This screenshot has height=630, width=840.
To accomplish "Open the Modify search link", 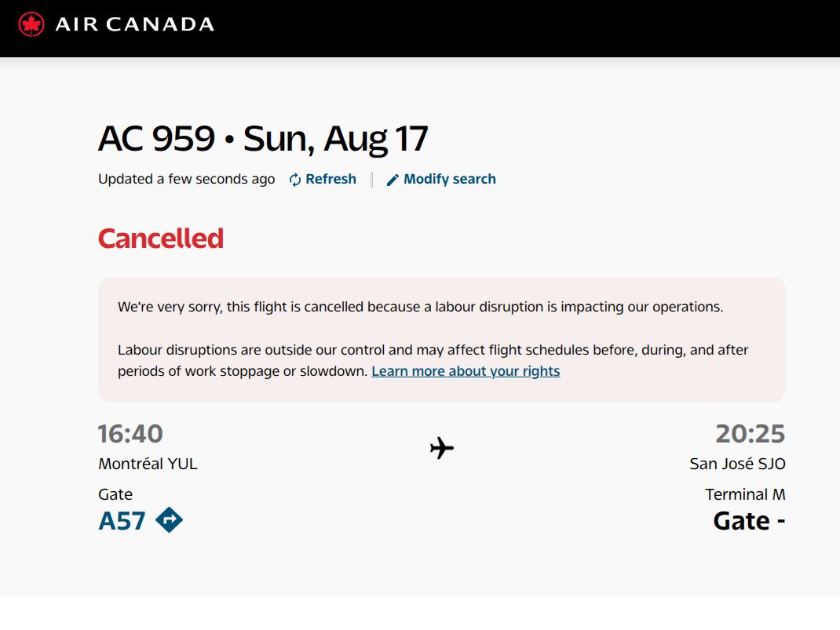I will [x=449, y=179].
